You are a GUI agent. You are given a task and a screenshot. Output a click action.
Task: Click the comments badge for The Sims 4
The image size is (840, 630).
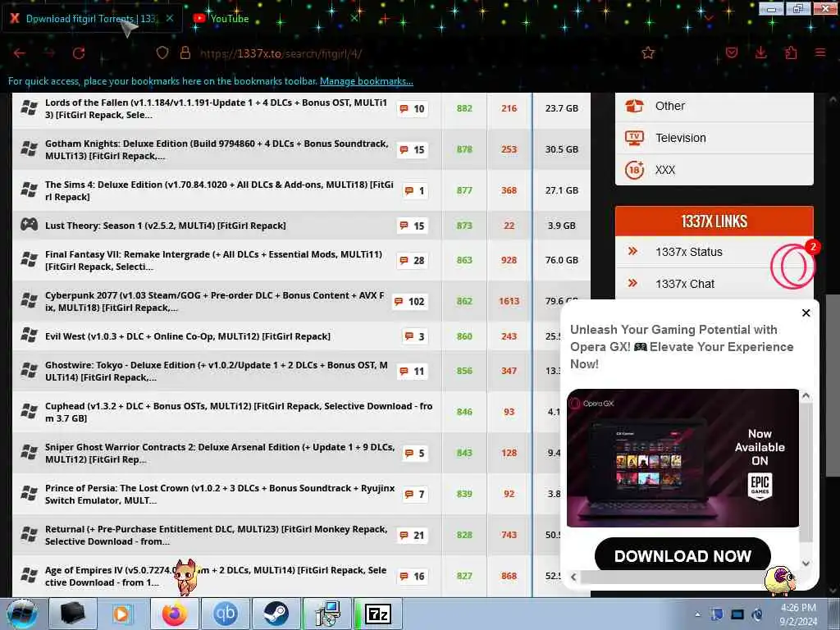click(x=415, y=190)
